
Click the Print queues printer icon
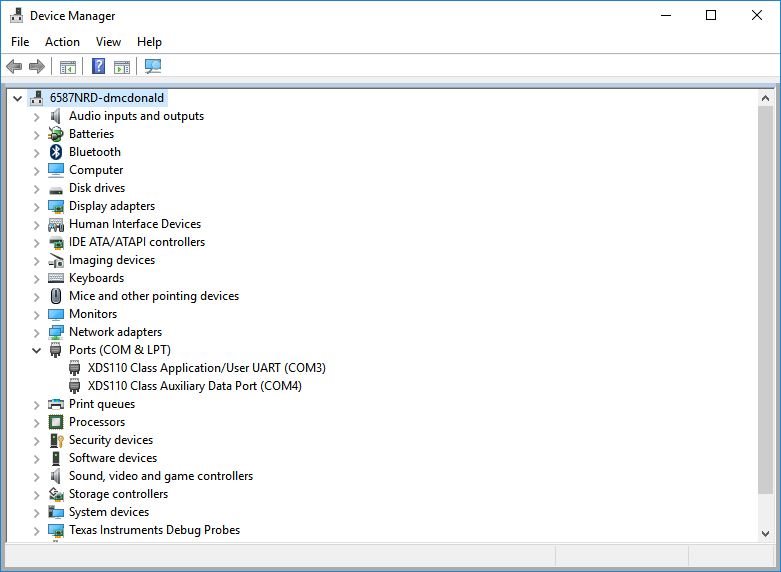[x=56, y=404]
